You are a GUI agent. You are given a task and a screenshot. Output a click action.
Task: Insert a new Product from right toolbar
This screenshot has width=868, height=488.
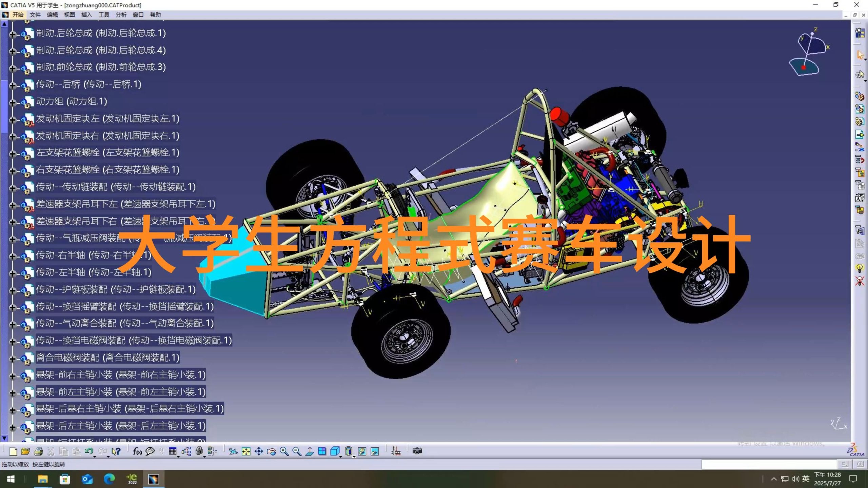(859, 109)
